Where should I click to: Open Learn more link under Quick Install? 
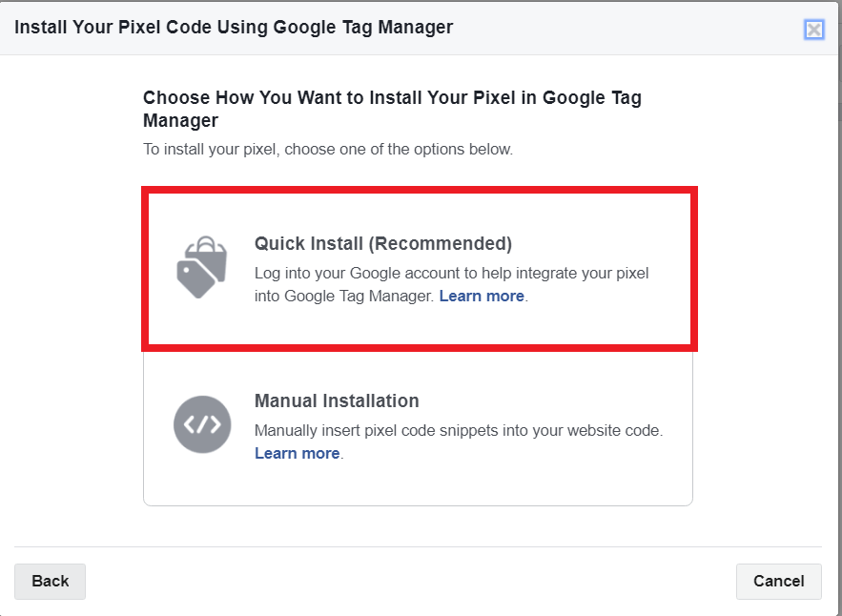click(482, 296)
